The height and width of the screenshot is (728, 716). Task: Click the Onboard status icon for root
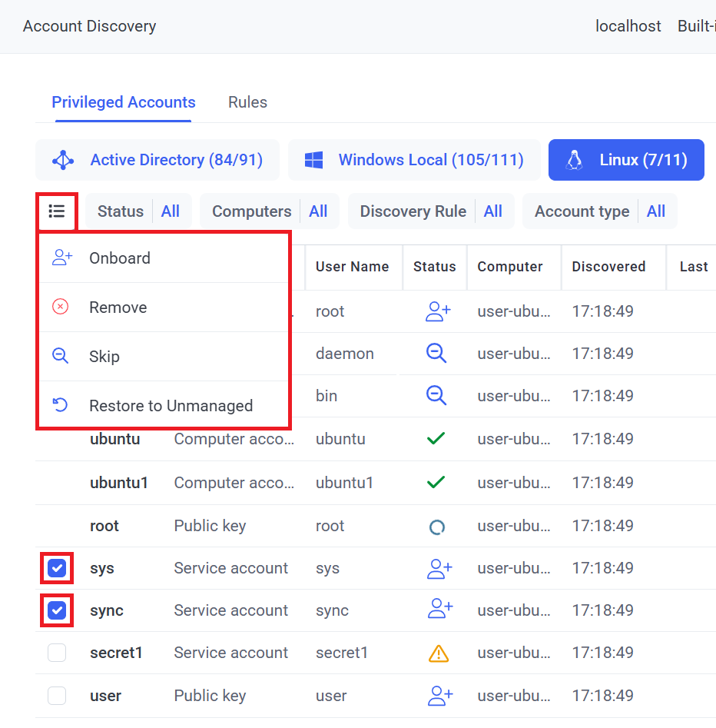click(438, 311)
